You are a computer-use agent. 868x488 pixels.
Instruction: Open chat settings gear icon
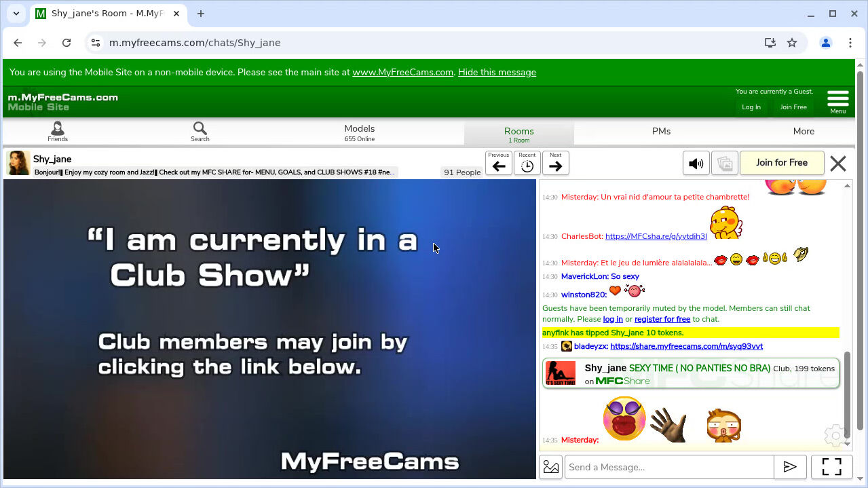coord(835,436)
